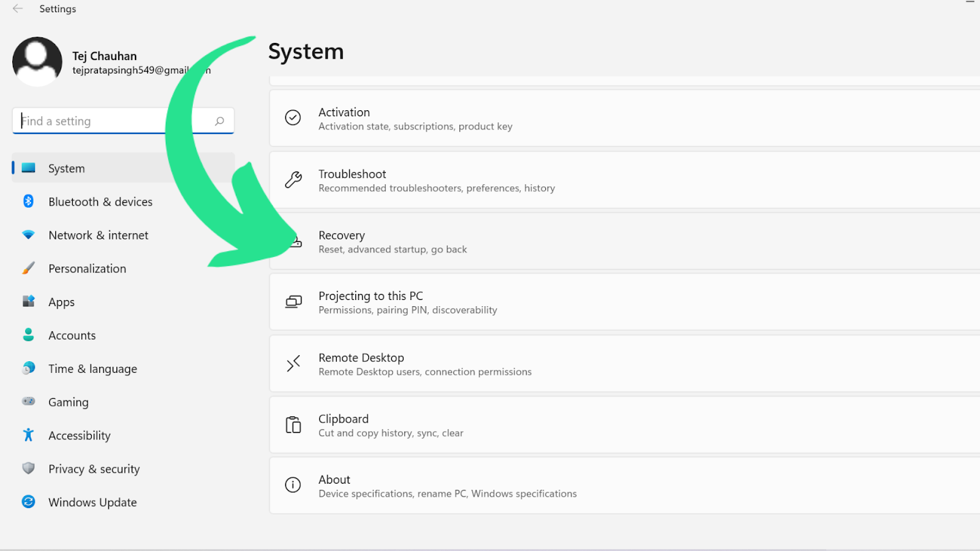This screenshot has height=551, width=980.
Task: Click the Troubleshoot wrench icon
Action: pos(293,179)
